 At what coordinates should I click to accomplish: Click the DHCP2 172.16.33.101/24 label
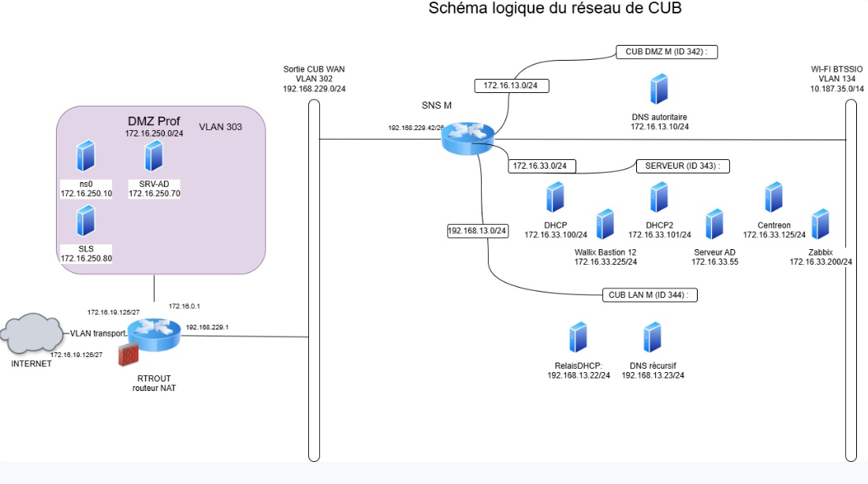tap(659, 230)
